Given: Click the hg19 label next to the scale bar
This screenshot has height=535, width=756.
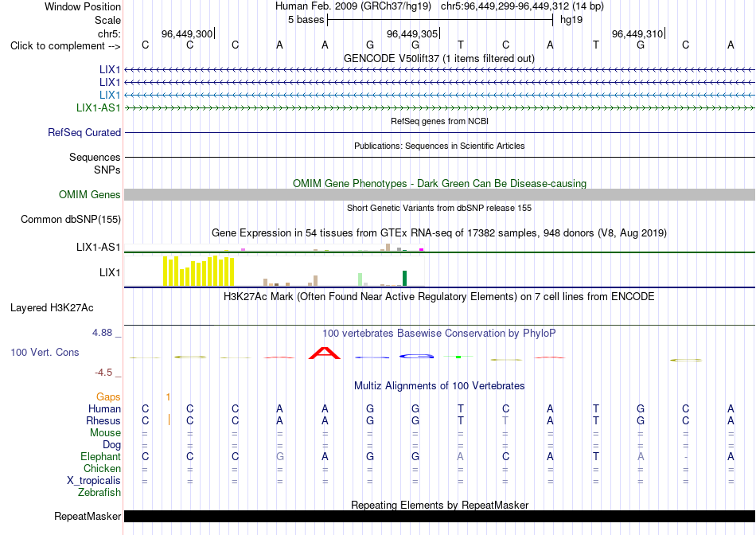Looking at the screenshot, I should pos(571,20).
